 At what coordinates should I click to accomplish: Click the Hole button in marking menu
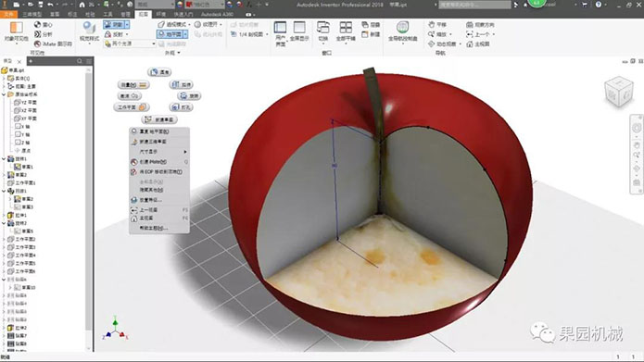pos(181,107)
